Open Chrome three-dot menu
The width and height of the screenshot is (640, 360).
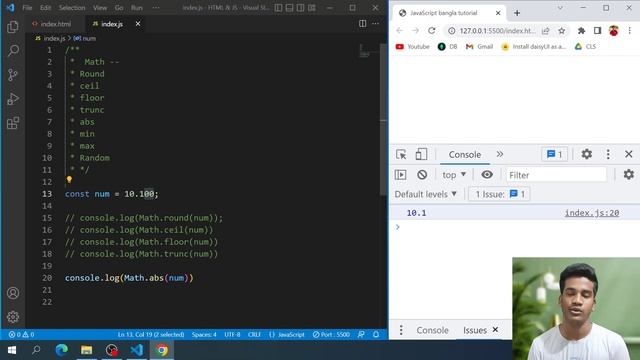pos(630,31)
